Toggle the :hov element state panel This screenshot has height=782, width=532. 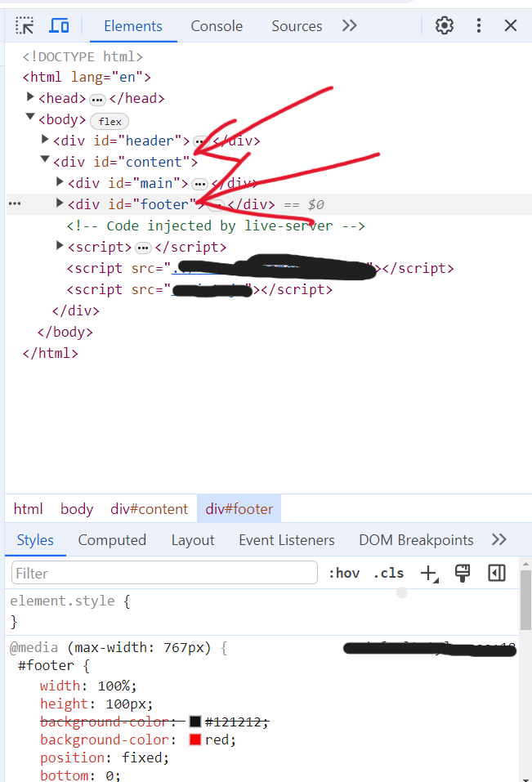tap(344, 573)
